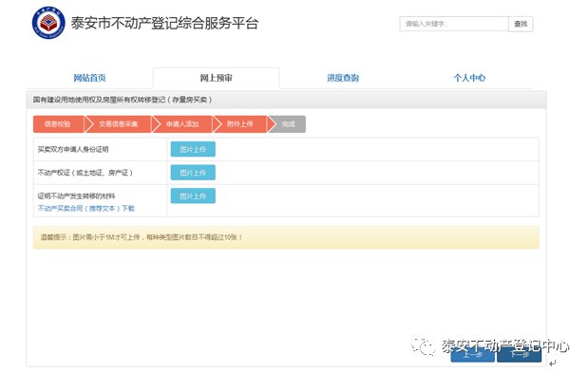This screenshot has width=588, height=372.
Task: Click the 查找 search button
Action: [x=521, y=24]
